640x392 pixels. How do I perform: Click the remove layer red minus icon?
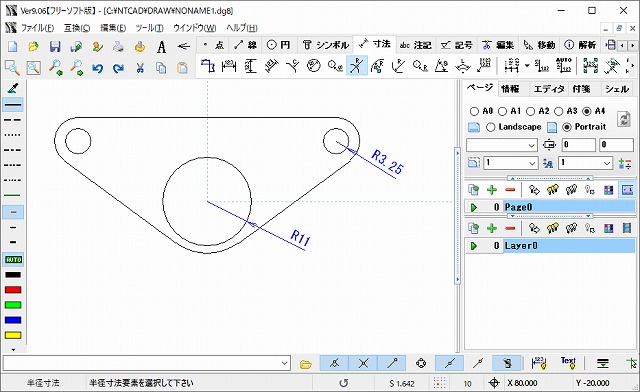point(510,228)
